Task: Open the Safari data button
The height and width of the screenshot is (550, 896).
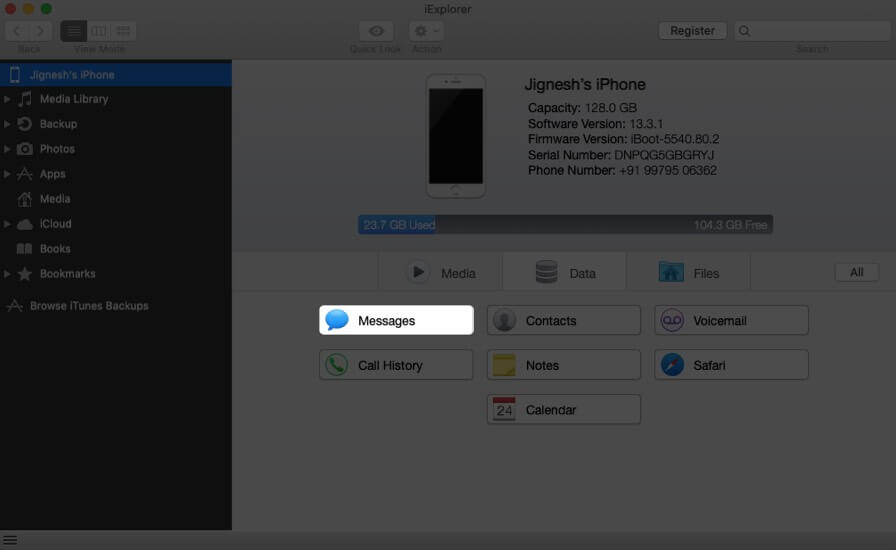Action: [x=731, y=365]
